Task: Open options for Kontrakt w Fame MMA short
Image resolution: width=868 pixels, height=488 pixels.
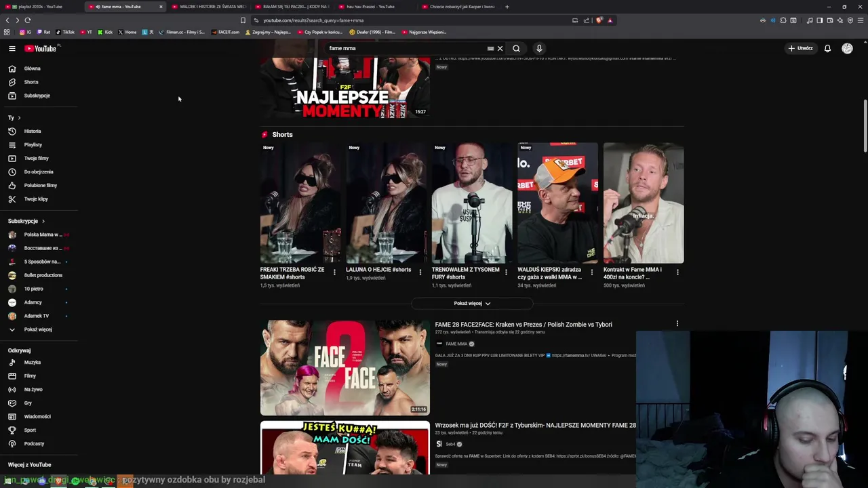Action: pos(677,272)
